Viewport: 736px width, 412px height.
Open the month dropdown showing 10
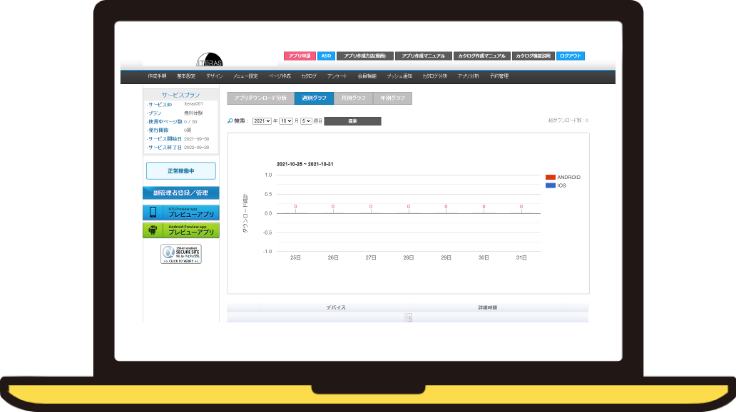tap(286, 120)
